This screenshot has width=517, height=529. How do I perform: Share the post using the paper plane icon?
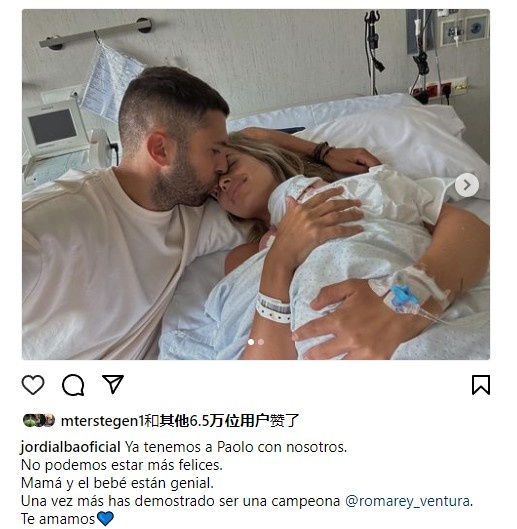point(113,384)
